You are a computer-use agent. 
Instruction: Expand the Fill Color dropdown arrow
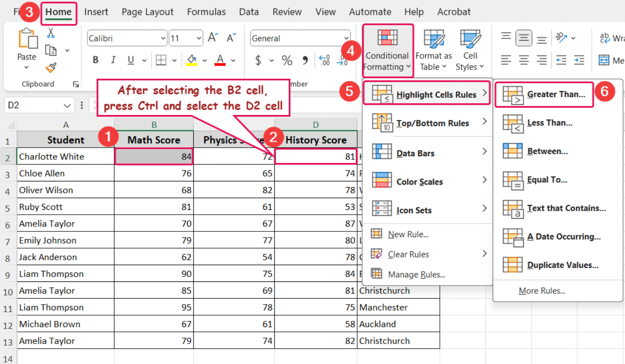tap(205, 60)
